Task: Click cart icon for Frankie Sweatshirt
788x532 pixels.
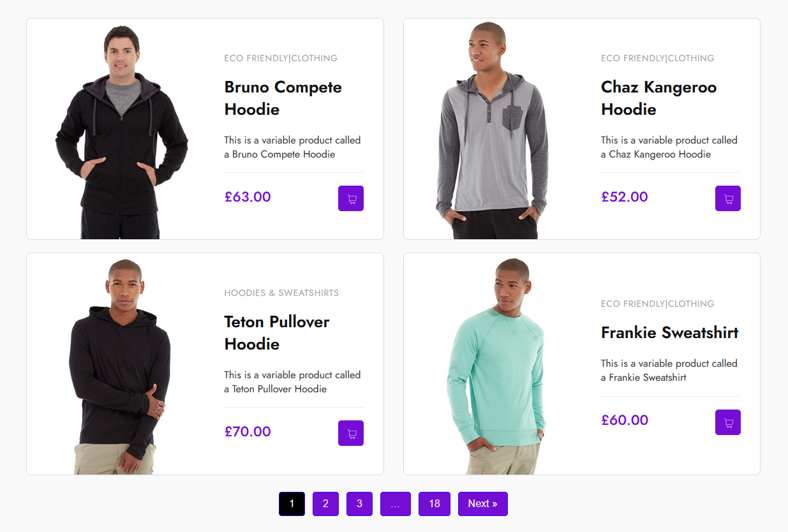Action: tap(727, 422)
